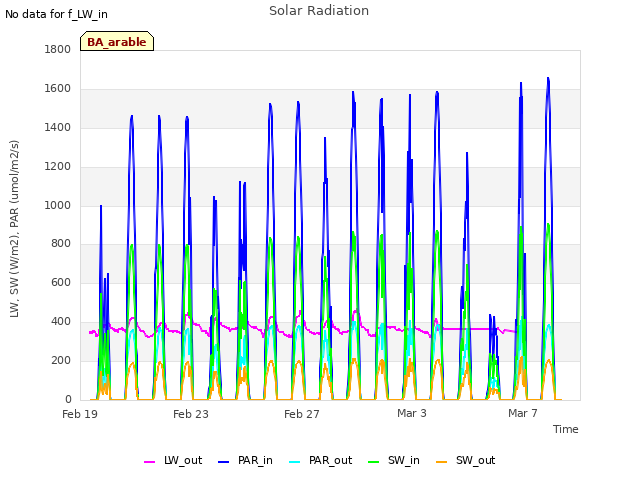
Task: Click the 0 y-axis tick label
Action: (x=68, y=399)
